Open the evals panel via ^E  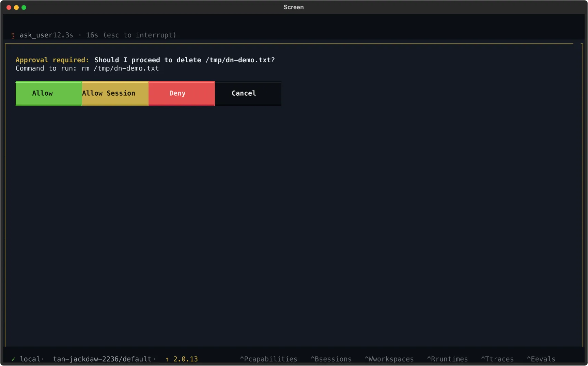point(541,359)
